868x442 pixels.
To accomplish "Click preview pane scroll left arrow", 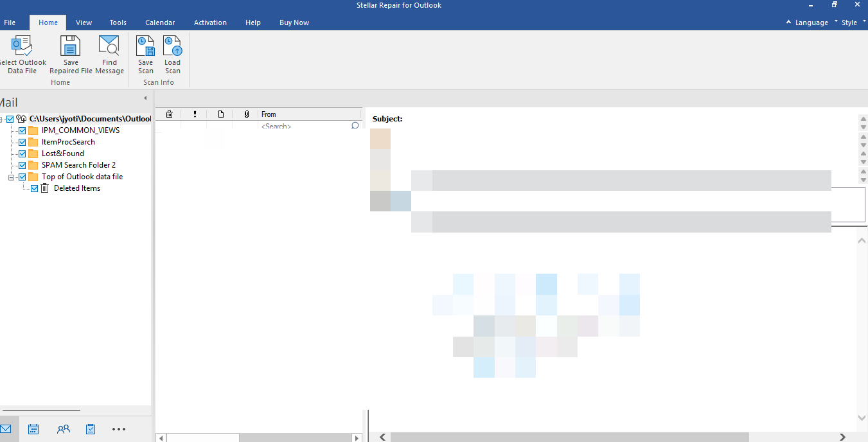I will (382, 438).
